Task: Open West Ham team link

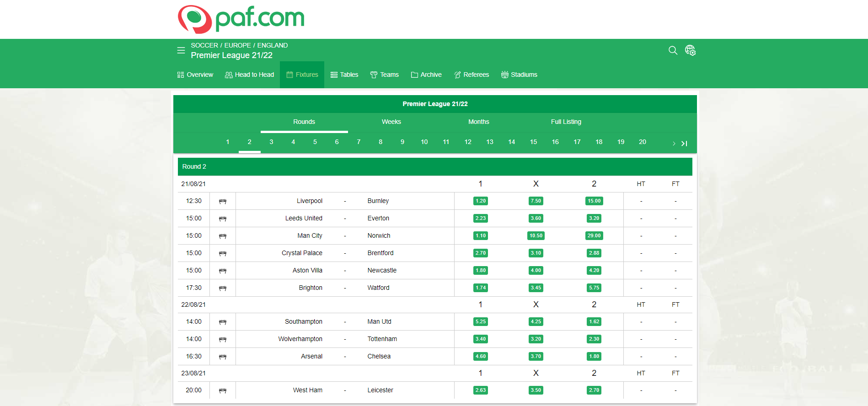Action: (308, 390)
